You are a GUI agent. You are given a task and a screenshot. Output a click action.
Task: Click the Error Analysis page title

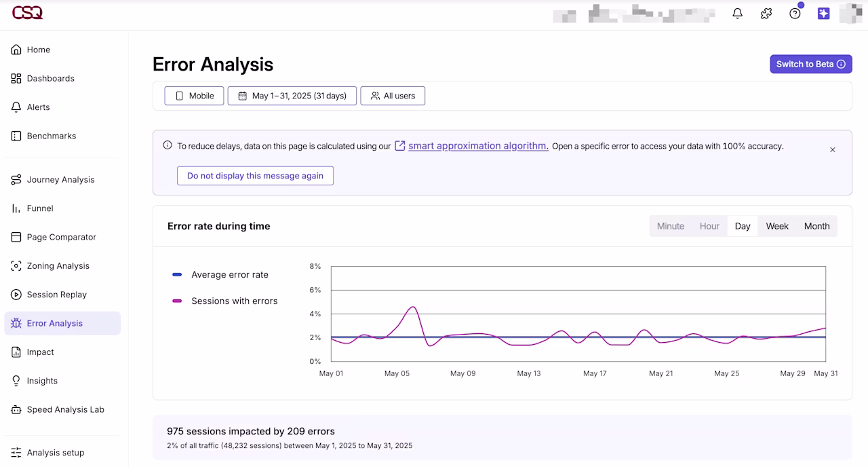tap(213, 64)
